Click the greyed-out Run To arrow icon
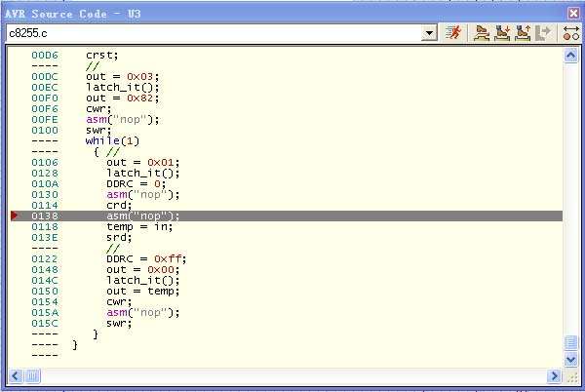The height and width of the screenshot is (392, 585). click(x=544, y=33)
